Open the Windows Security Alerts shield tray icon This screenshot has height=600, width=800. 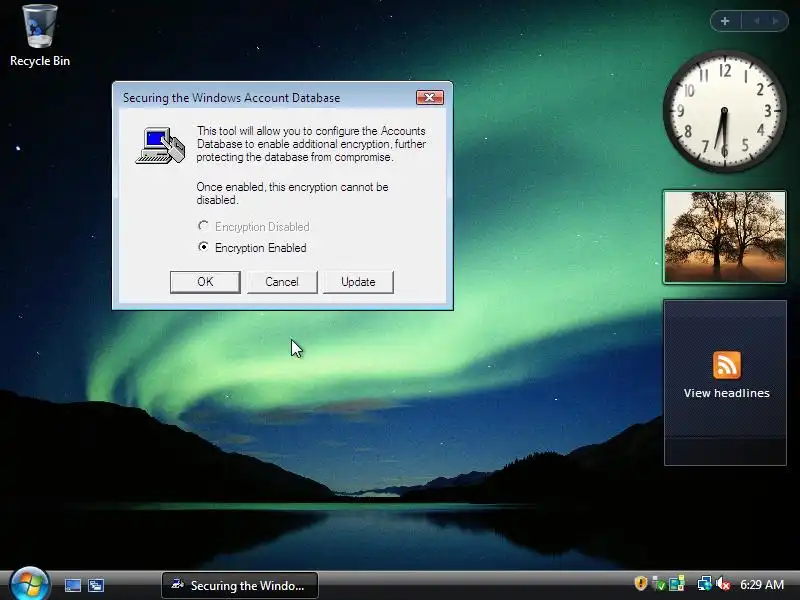pyautogui.click(x=640, y=583)
